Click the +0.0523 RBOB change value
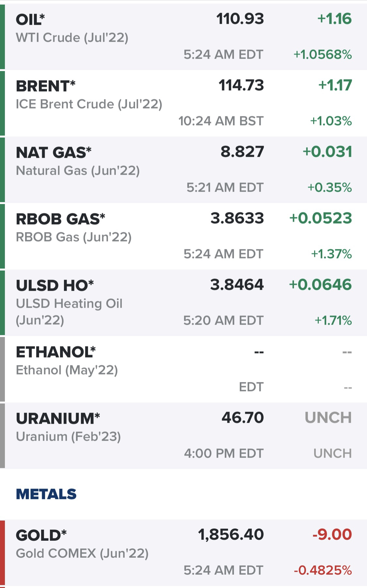This screenshot has width=367, height=588. 321,218
